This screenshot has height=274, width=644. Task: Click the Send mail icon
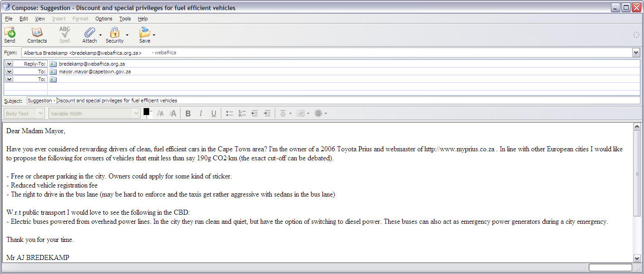pos(10,32)
